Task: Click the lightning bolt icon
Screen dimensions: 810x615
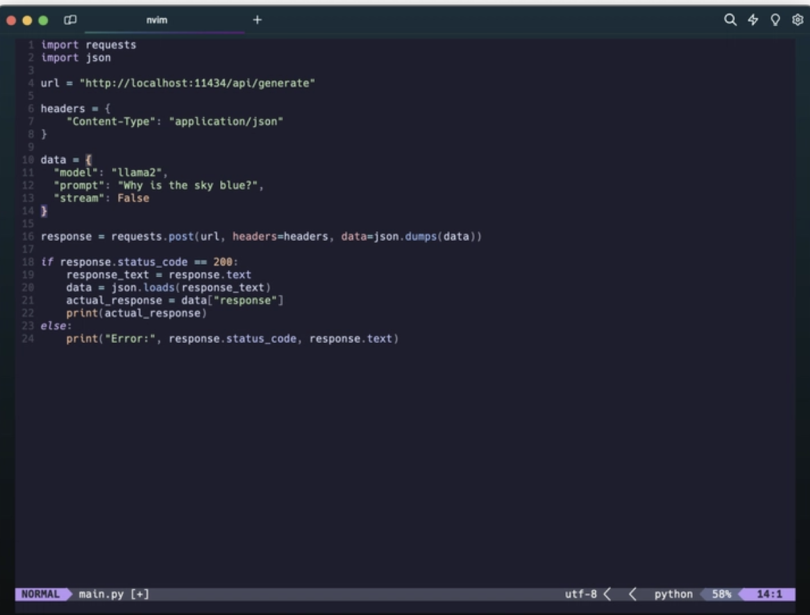Action: (x=753, y=20)
